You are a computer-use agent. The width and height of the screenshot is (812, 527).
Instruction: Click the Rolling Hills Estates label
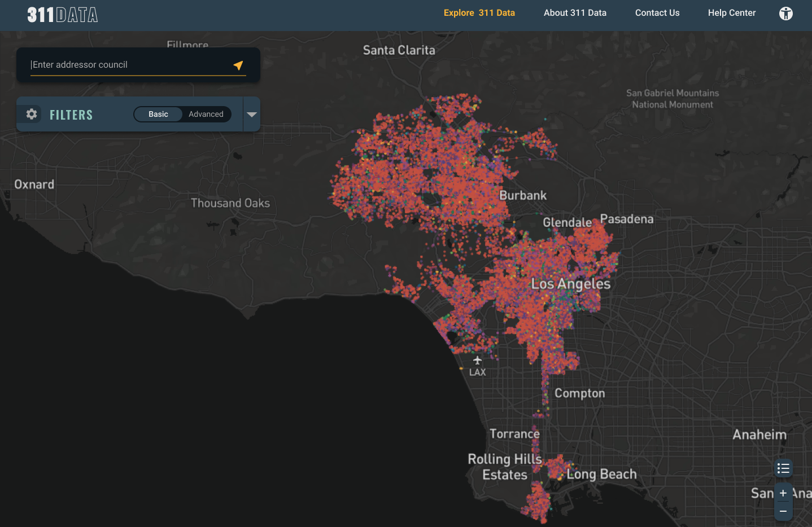tap(505, 467)
